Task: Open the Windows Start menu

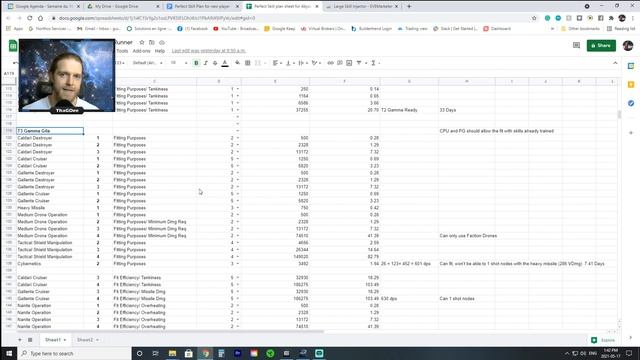Action: 9,353
